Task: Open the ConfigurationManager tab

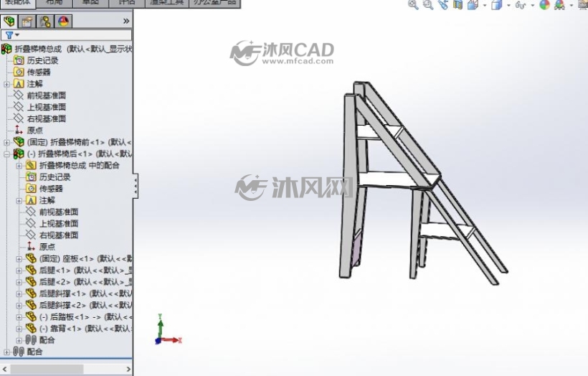Action: [45, 22]
